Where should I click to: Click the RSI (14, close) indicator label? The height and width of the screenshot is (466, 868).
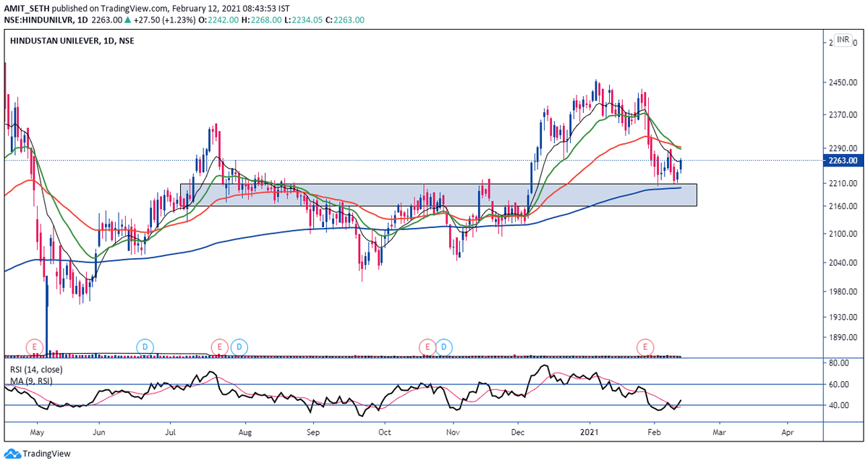pyautogui.click(x=36, y=369)
